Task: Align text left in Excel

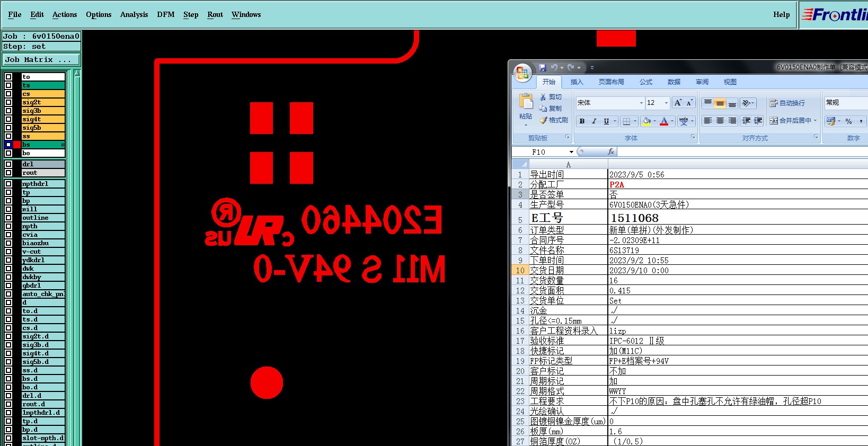Action: point(707,121)
